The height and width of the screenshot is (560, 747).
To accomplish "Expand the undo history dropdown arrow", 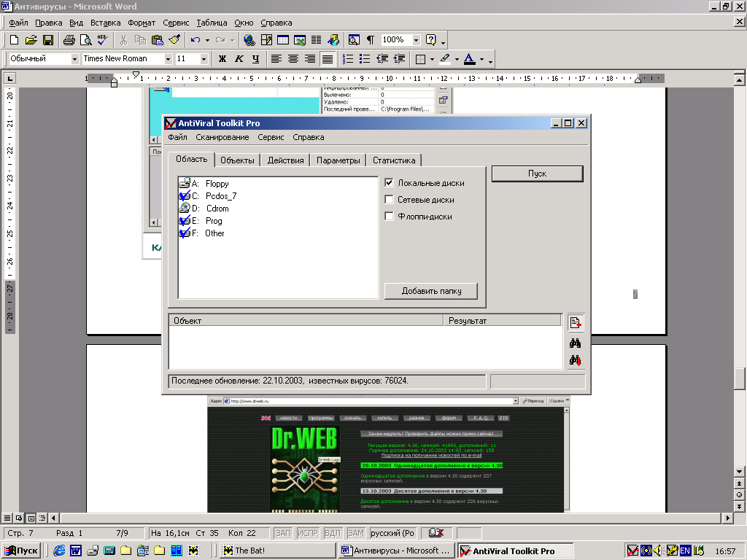I will tap(207, 40).
